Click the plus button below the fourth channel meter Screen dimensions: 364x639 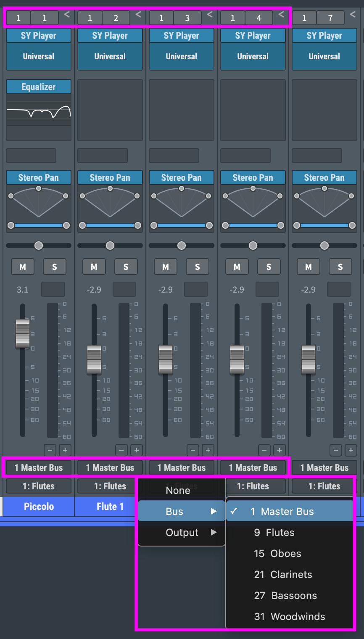point(279,450)
